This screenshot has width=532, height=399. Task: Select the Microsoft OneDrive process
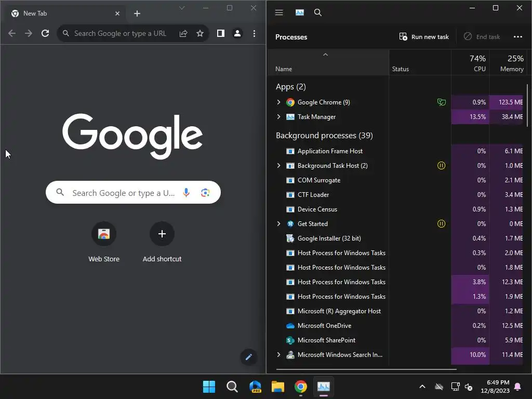point(395,326)
